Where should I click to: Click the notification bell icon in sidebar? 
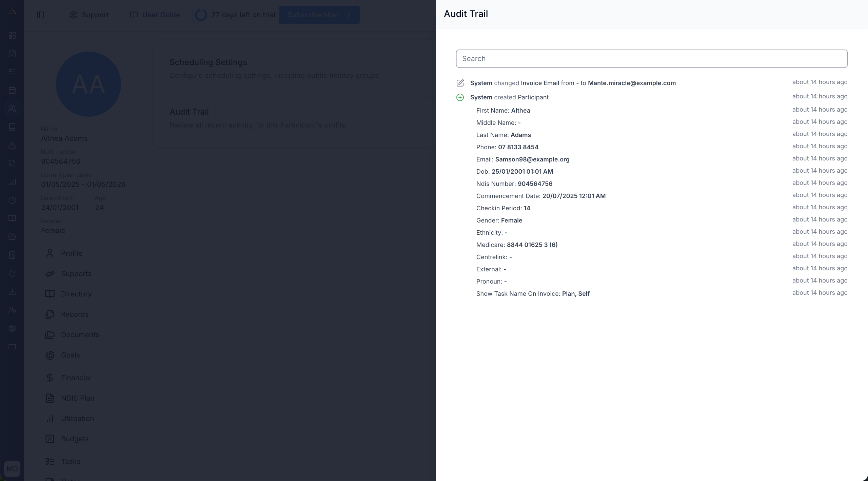coord(12,273)
